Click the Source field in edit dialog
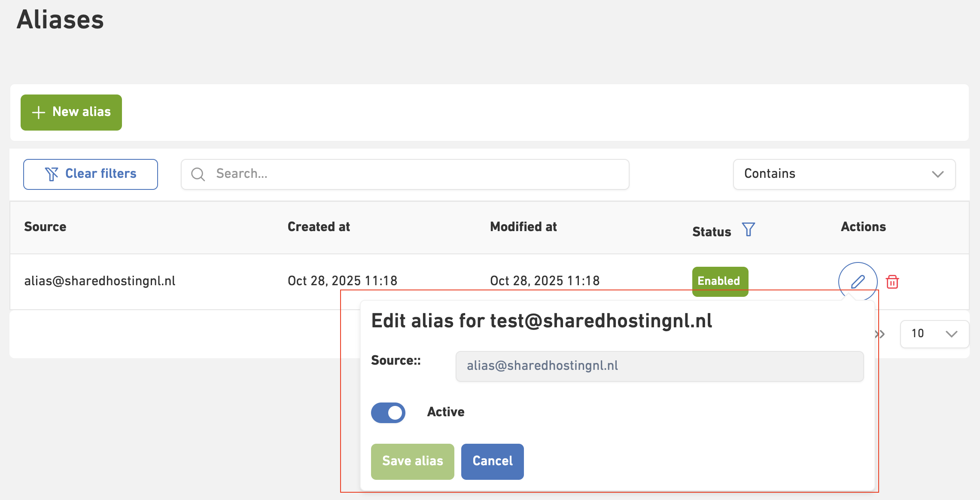Screen dimensions: 980x500 659,366
